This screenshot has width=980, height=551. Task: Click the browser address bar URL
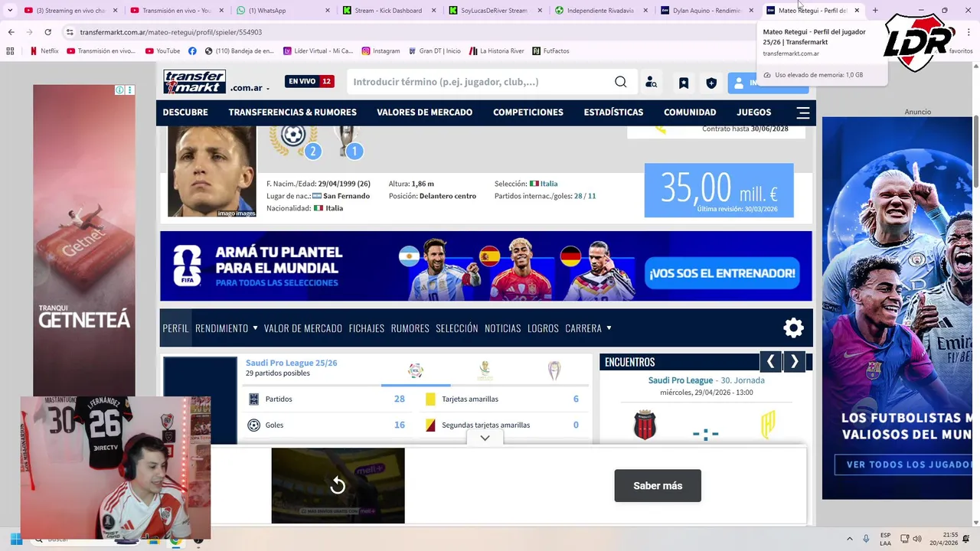tap(171, 32)
